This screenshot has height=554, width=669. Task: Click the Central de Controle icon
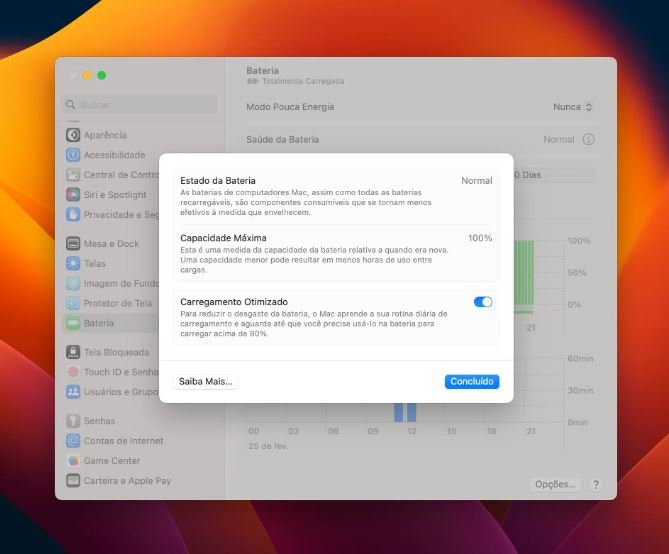click(73, 175)
